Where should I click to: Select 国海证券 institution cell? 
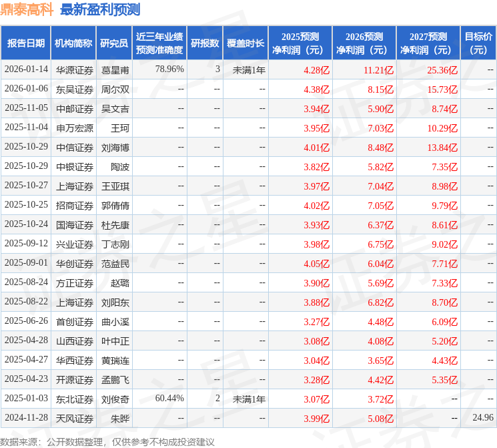75,225
